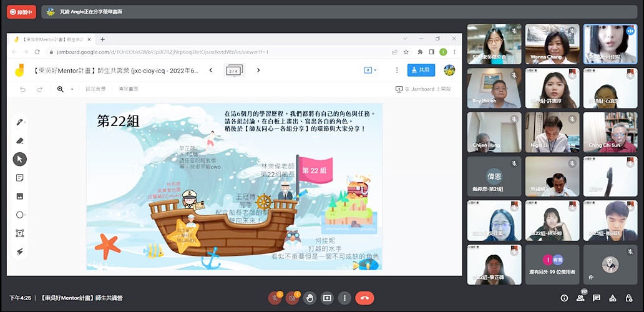Click the Jamboard undo arrow
Screen dimensions: 644x312
(x=23, y=89)
